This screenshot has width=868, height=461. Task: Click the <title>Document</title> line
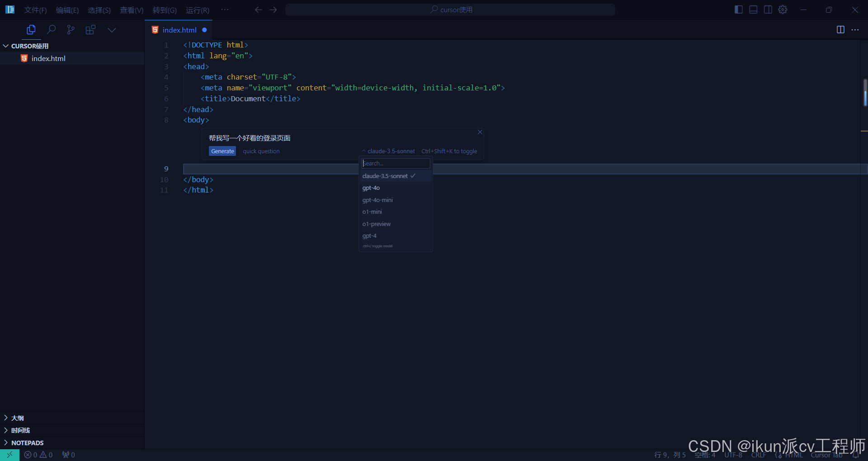coord(250,99)
